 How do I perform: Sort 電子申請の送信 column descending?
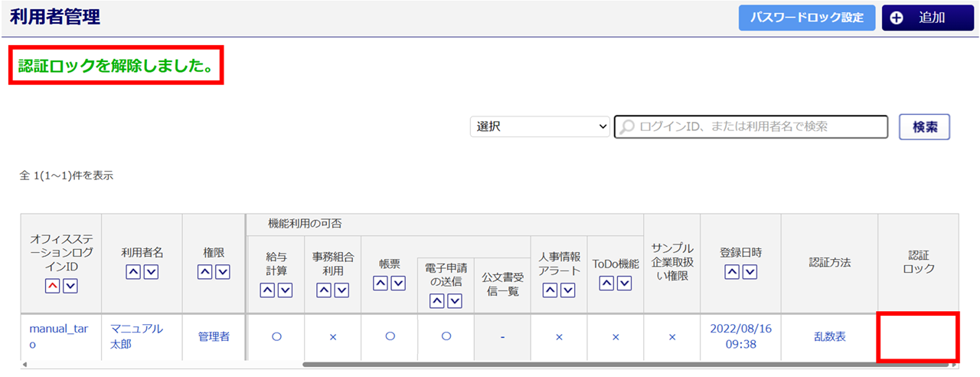[455, 300]
